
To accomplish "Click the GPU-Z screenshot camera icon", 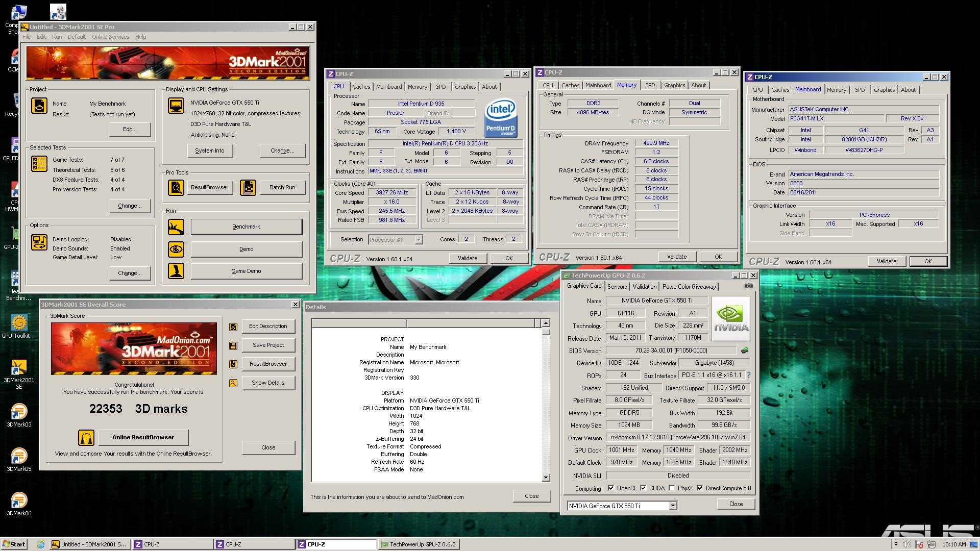I will (x=748, y=286).
